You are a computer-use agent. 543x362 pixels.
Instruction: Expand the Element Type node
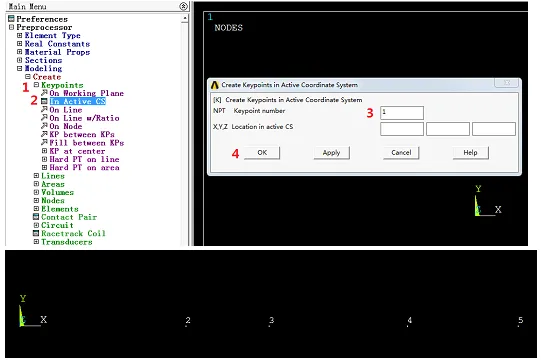[x=20, y=35]
